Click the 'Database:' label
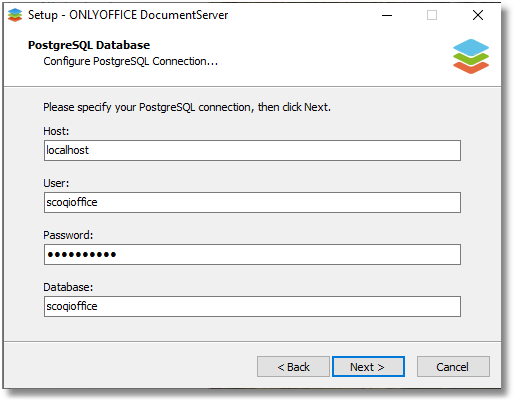Screen dimensions: 515x403 [x=68, y=287]
